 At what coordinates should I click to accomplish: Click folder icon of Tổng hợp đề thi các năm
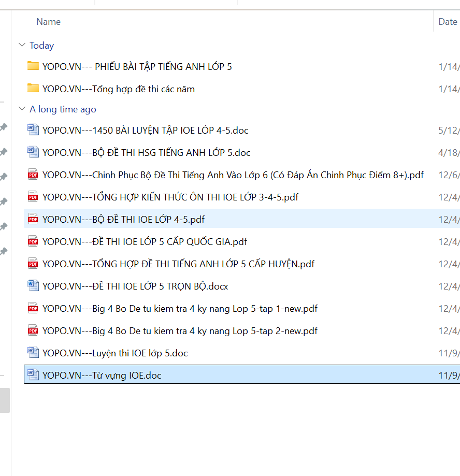coord(33,88)
